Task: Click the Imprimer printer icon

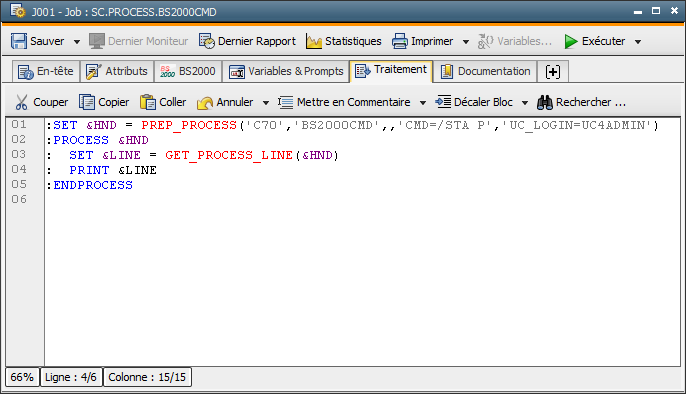Action: [x=399, y=41]
